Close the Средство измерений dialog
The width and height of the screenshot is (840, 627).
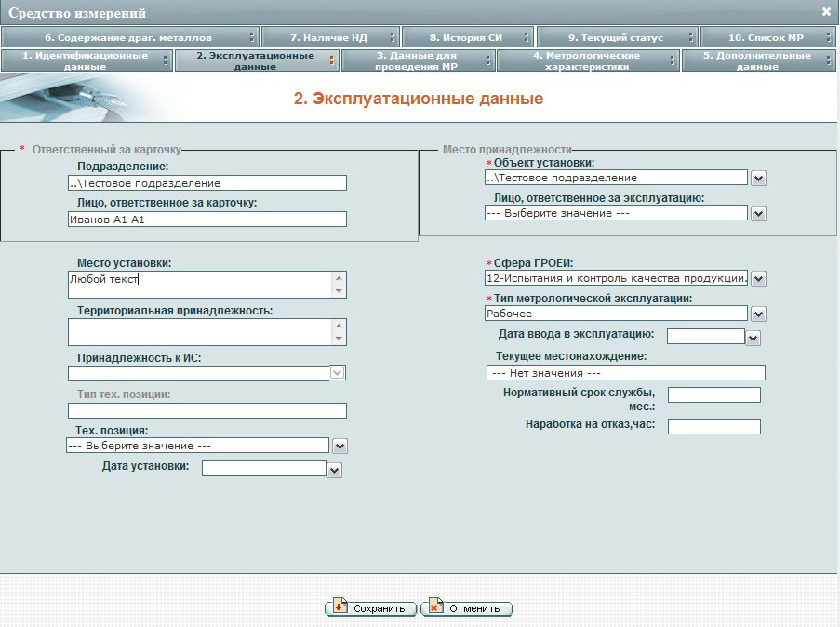click(x=826, y=11)
